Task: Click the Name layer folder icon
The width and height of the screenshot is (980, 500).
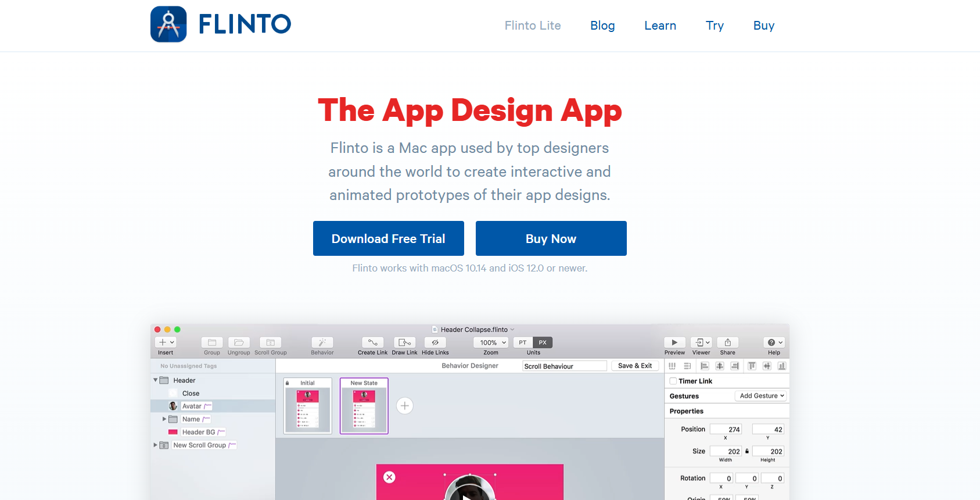Action: point(173,419)
